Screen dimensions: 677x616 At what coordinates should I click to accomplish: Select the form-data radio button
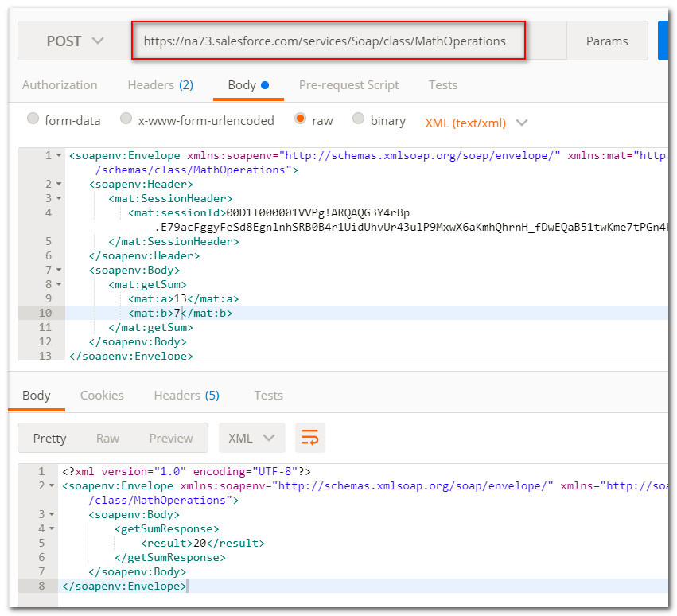[33, 119]
